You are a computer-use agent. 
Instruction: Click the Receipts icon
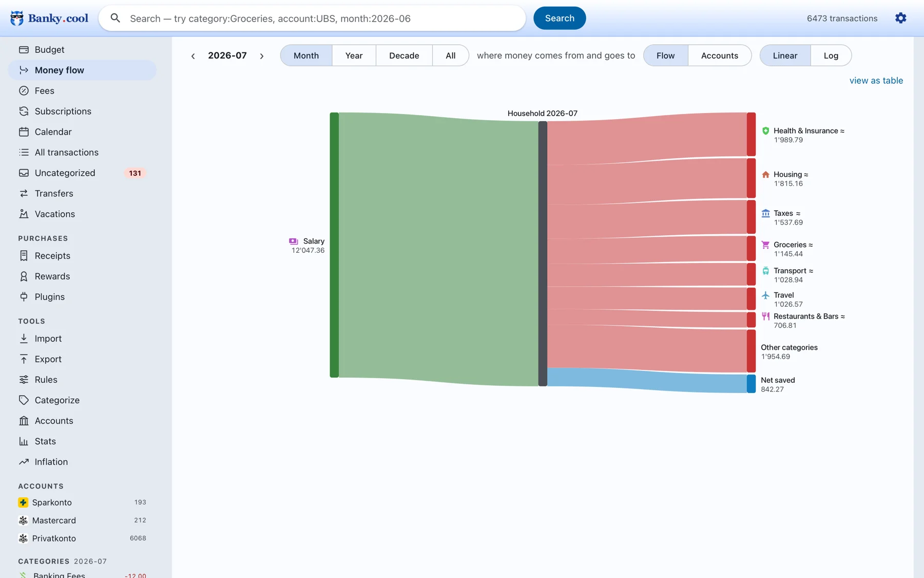pyautogui.click(x=24, y=255)
